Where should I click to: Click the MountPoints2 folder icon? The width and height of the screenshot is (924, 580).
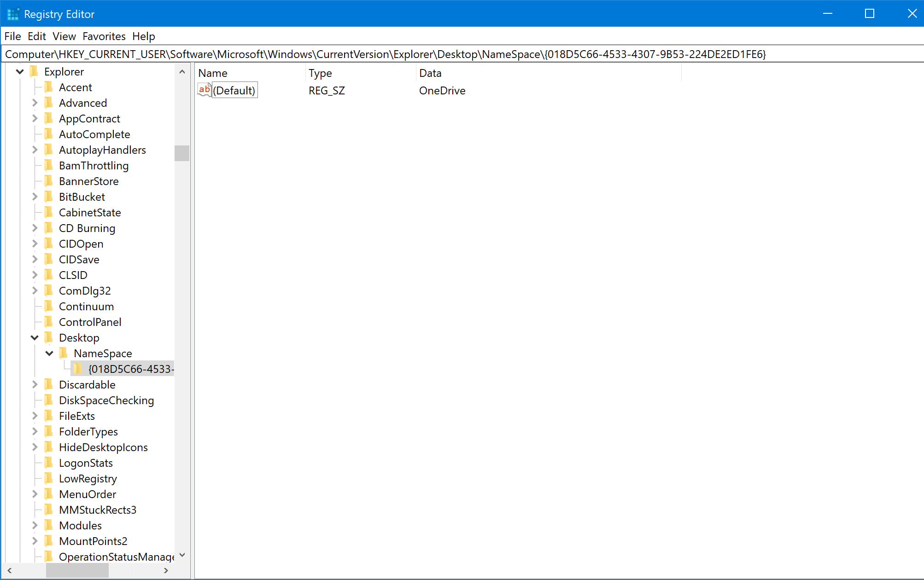49,541
